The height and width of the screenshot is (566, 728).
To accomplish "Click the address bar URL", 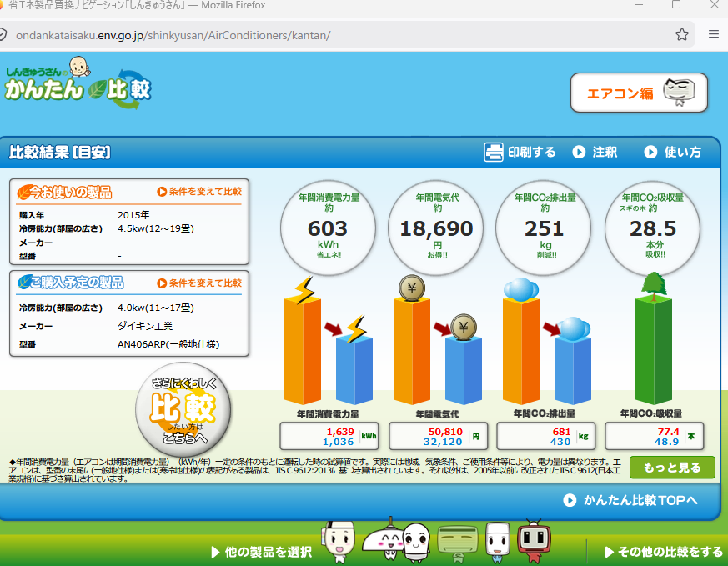I will pos(173,35).
